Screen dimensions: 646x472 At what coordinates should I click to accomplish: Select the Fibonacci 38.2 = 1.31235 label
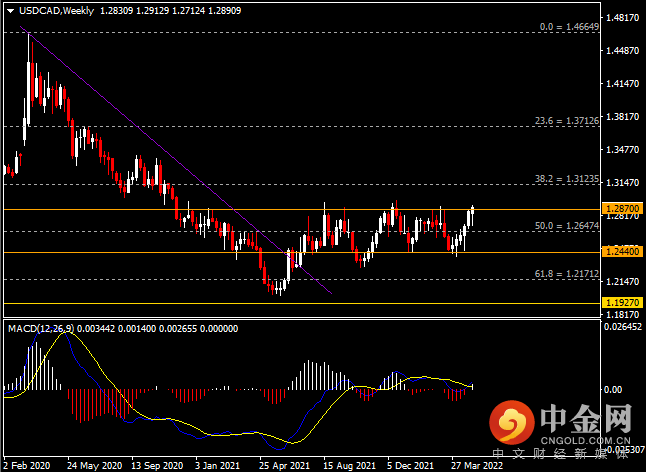point(567,179)
